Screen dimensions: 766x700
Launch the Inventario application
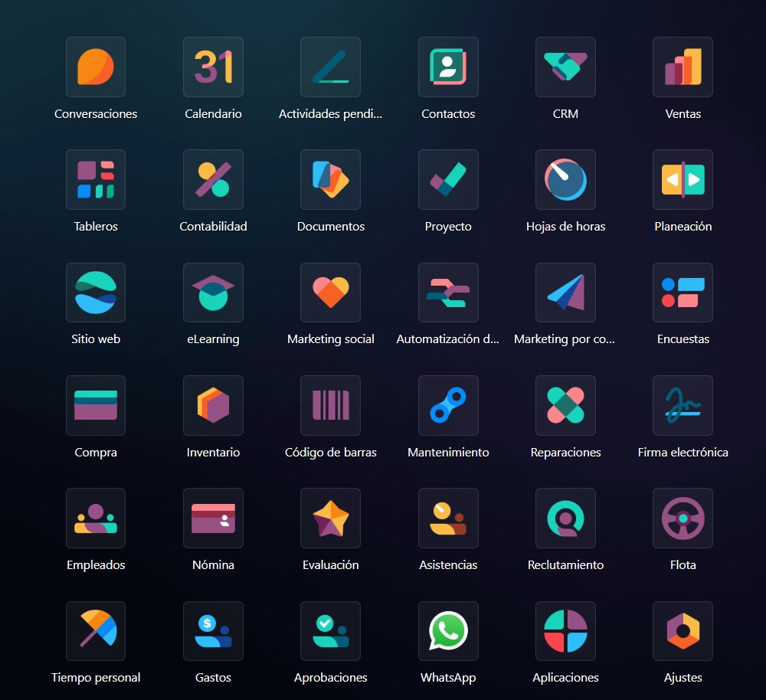(x=213, y=405)
